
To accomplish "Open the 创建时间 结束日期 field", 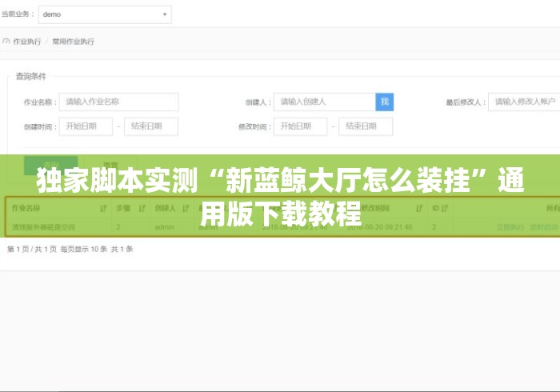I will [x=151, y=126].
